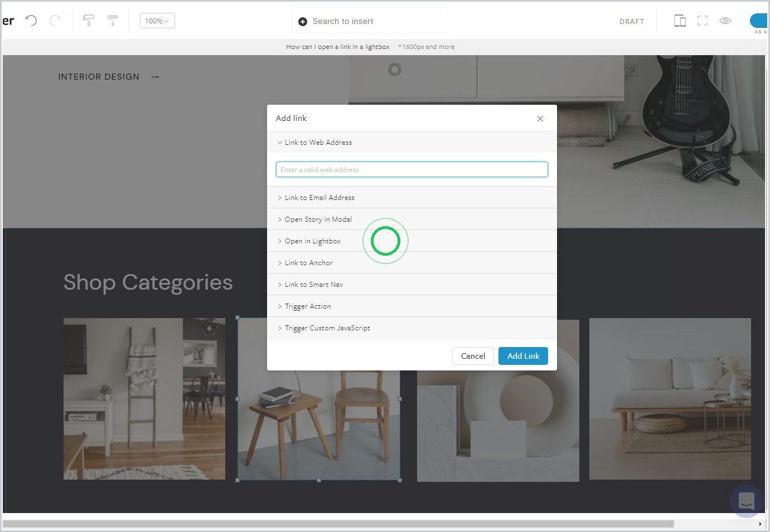Viewport: 770px width, 532px height.
Task: Click the 'How can I open a link in a lightbox' text
Action: coord(338,47)
